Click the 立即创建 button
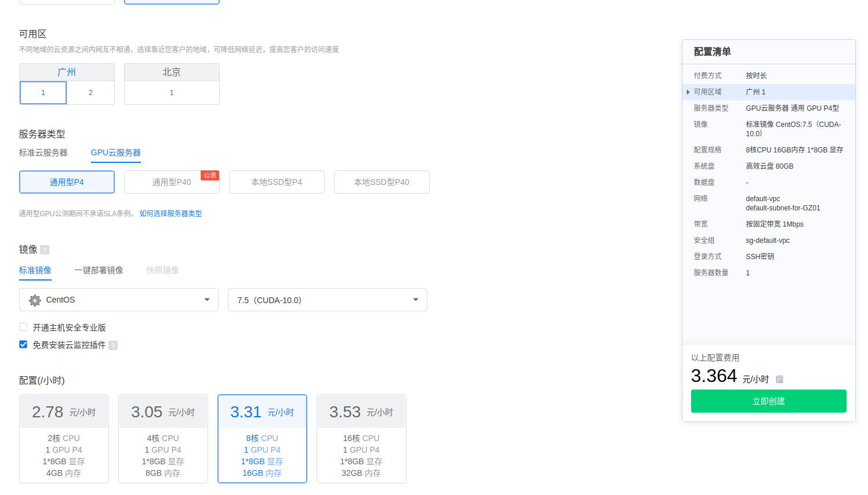This screenshot has width=868, height=495. point(768,401)
